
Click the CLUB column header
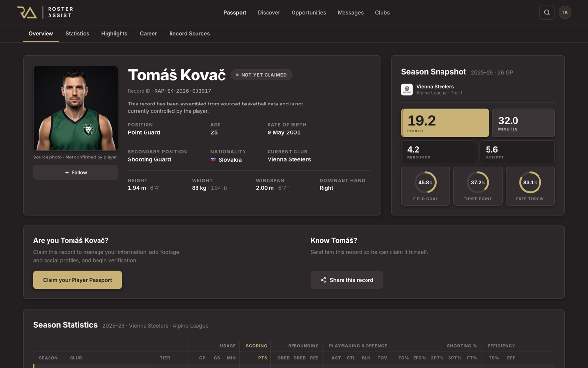coord(76,358)
